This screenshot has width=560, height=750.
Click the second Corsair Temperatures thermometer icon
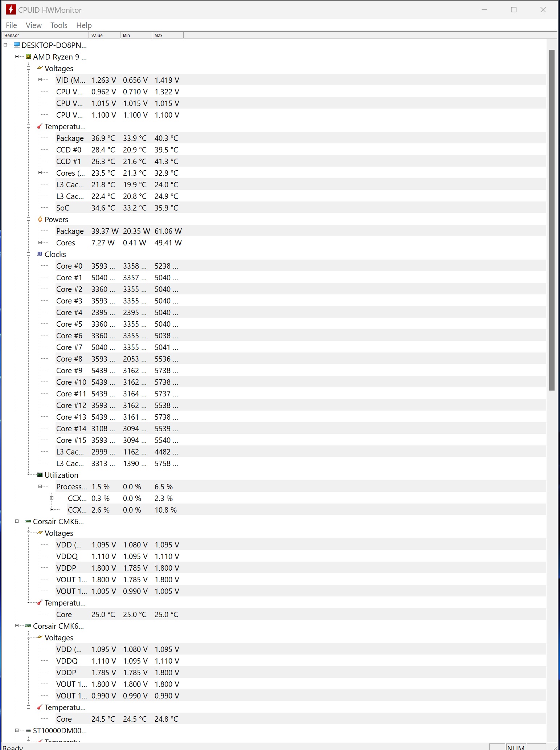pos(40,707)
